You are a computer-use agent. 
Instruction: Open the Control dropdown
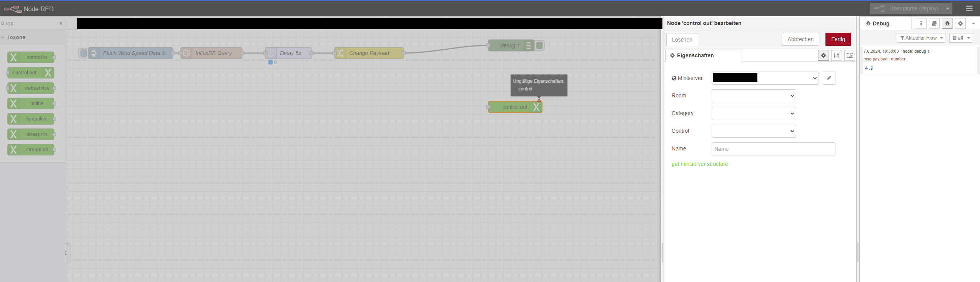point(754,131)
